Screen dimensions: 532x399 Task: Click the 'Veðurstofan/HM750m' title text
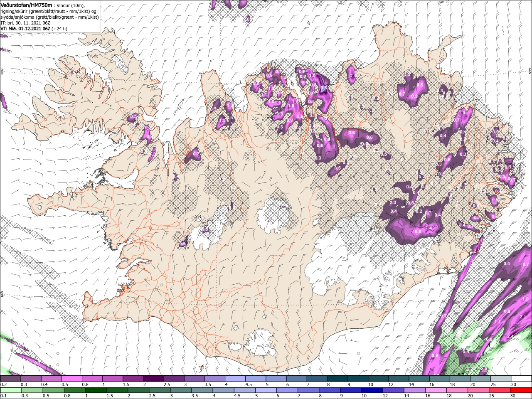point(27,5)
